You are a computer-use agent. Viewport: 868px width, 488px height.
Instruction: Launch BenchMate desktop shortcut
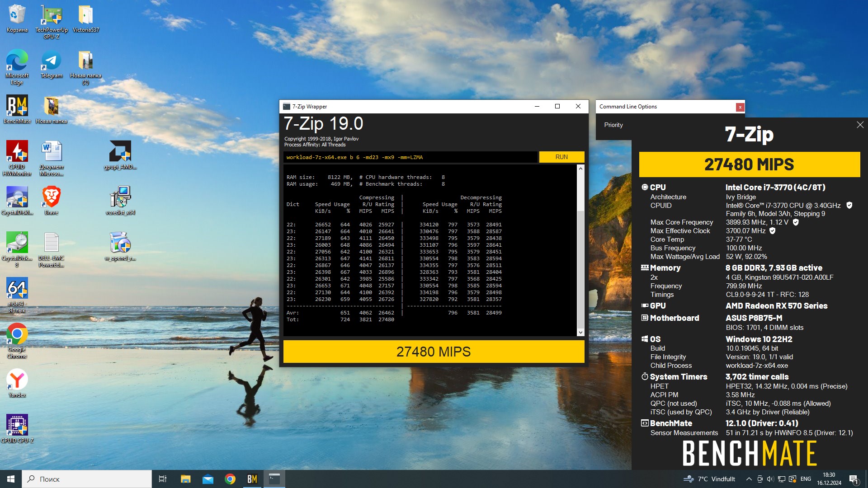[x=17, y=109]
